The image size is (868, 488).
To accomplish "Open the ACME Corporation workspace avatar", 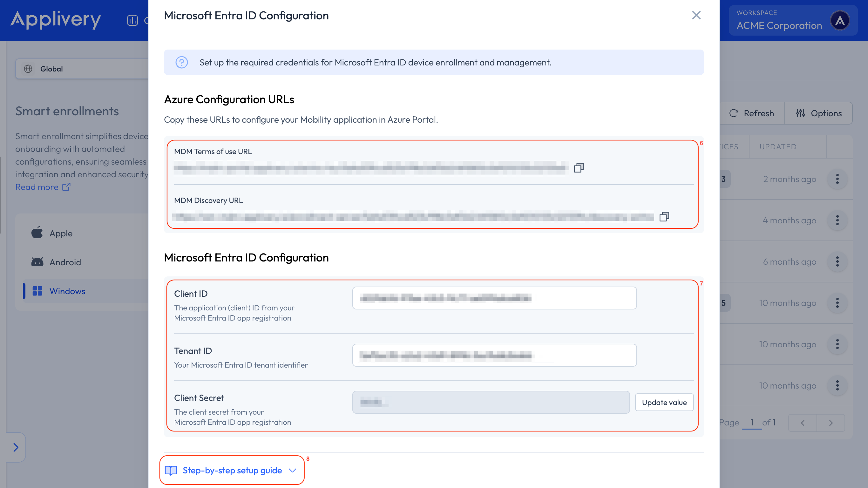I will click(x=840, y=20).
